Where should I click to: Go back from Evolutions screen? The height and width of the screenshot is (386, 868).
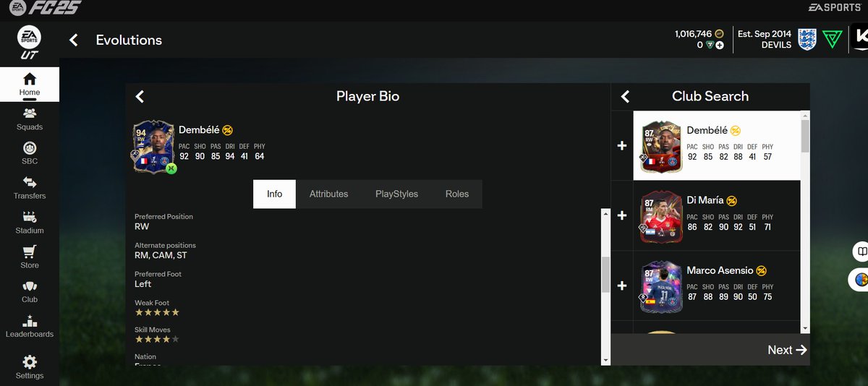pyautogui.click(x=73, y=40)
